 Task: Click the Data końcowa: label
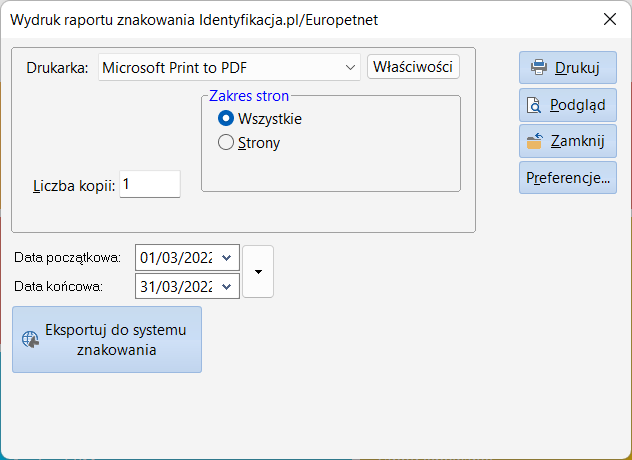coord(58,287)
